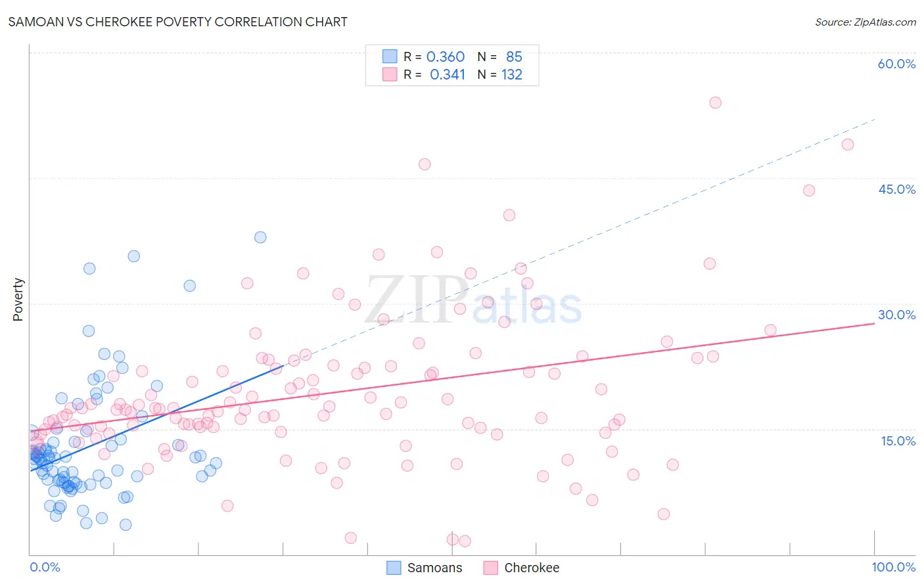Click the R value 0.360 in legend
924x586 pixels.
[x=446, y=56]
